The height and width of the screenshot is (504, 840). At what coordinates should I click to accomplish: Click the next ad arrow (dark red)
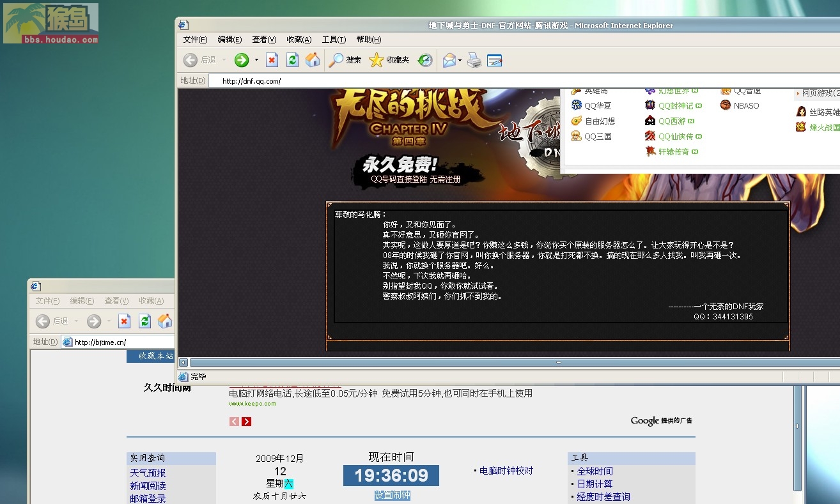[x=247, y=422]
